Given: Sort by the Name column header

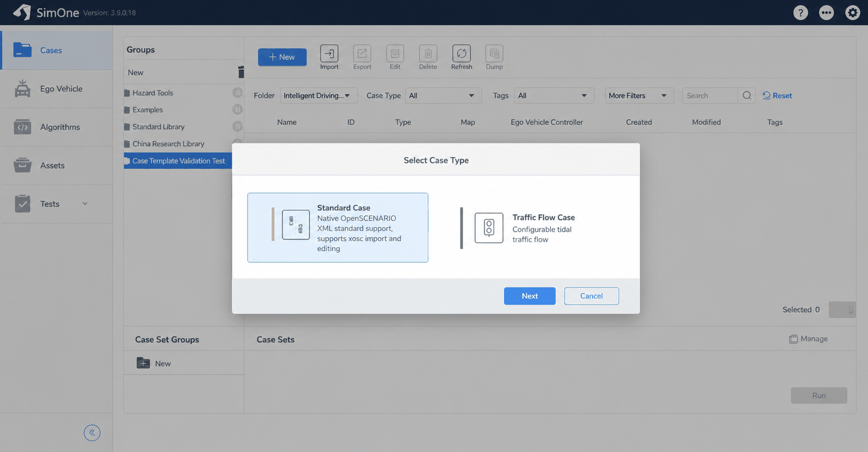Looking at the screenshot, I should pyautogui.click(x=287, y=122).
